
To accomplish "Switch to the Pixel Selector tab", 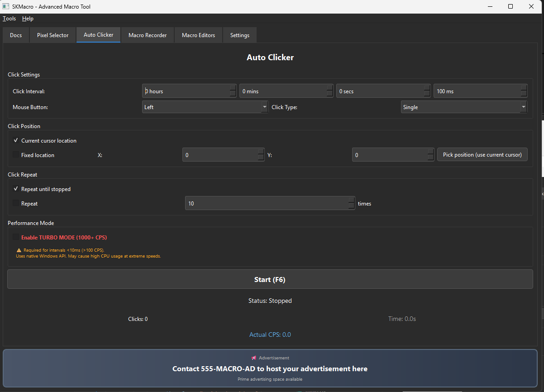I will 53,35.
